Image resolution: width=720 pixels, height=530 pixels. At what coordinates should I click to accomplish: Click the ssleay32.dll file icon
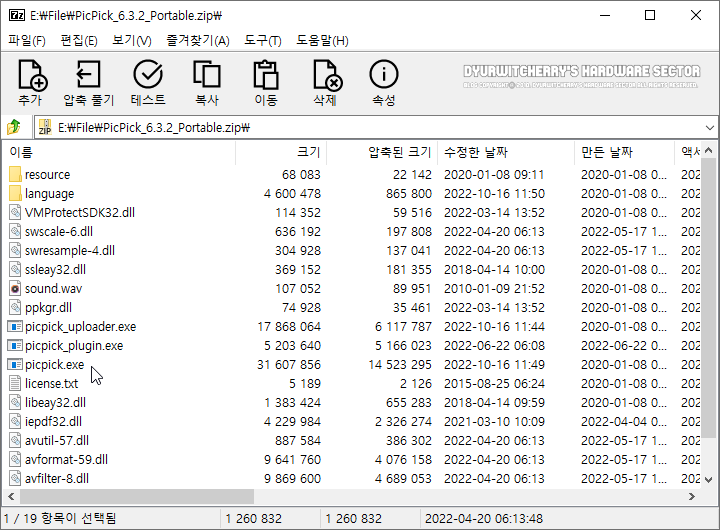[x=15, y=270]
